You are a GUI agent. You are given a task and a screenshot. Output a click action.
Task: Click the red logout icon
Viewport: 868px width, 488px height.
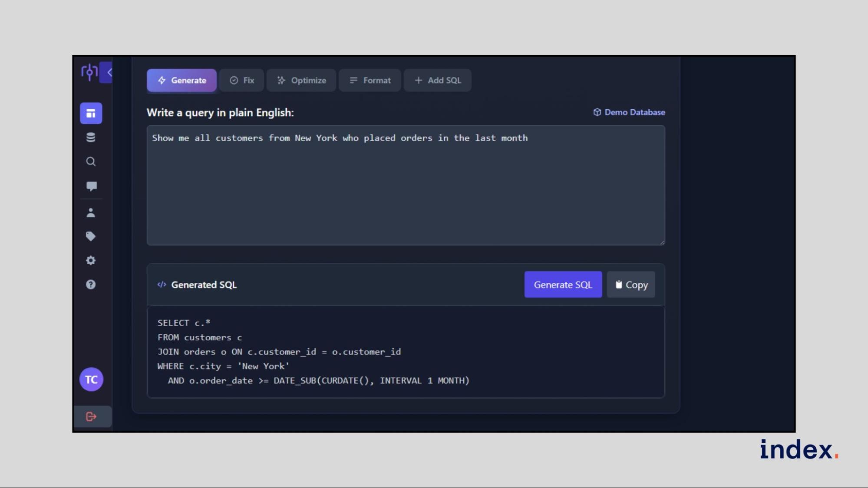pos(91,417)
